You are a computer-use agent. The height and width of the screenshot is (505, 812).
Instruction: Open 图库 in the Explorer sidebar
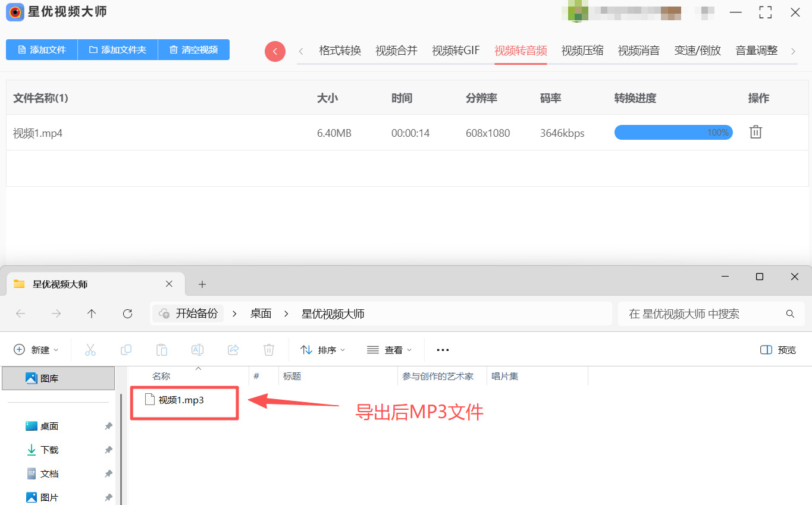coord(58,378)
